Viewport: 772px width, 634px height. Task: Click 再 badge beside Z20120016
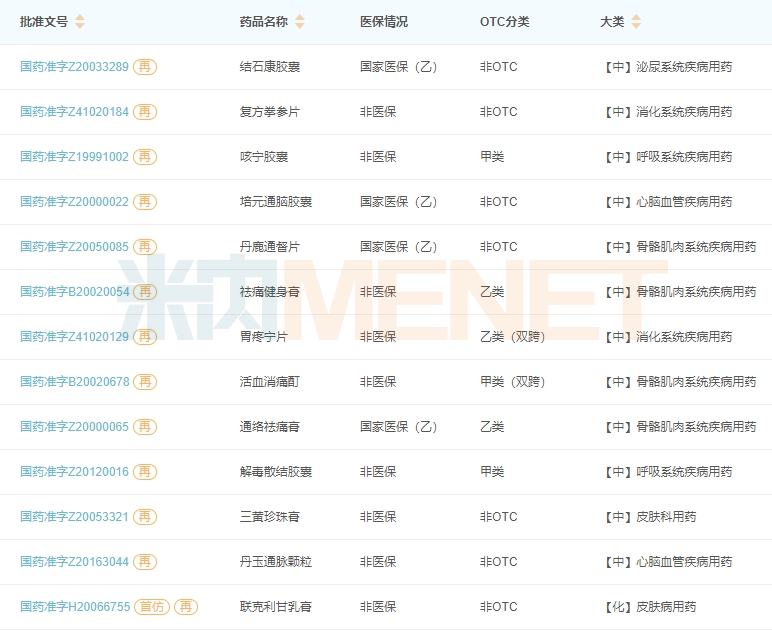145,472
